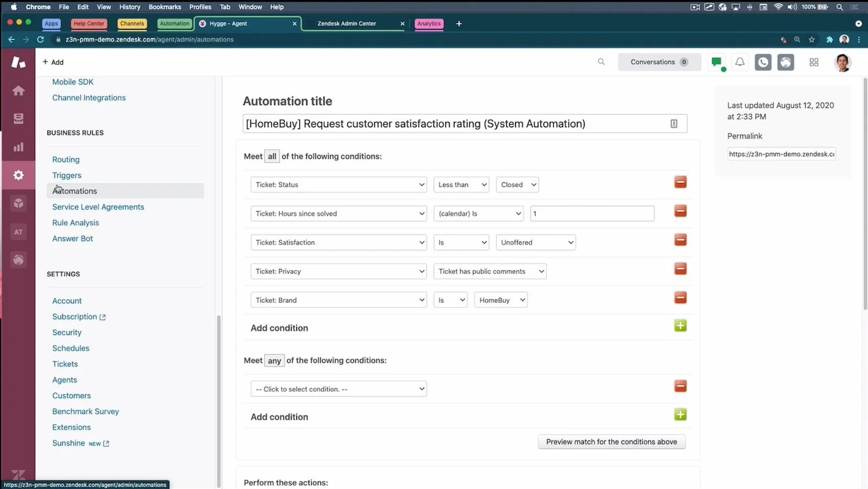Open the Analytics tab group
Image resolution: width=868 pixels, height=489 pixels.
click(429, 24)
